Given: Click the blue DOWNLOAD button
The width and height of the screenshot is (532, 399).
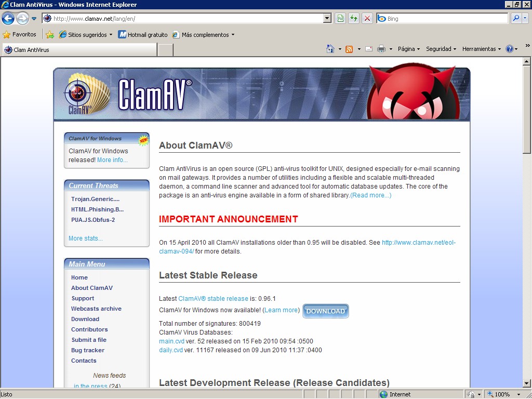Looking at the screenshot, I should coord(325,311).
